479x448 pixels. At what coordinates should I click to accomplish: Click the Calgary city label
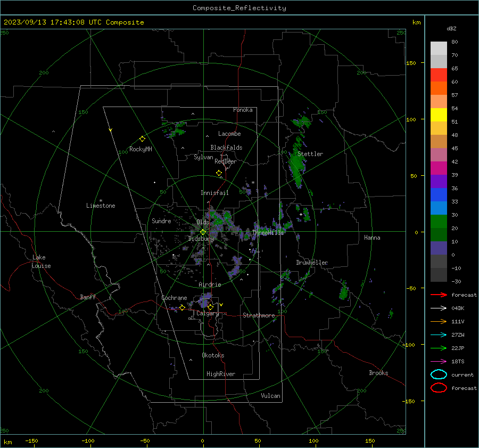tap(208, 313)
